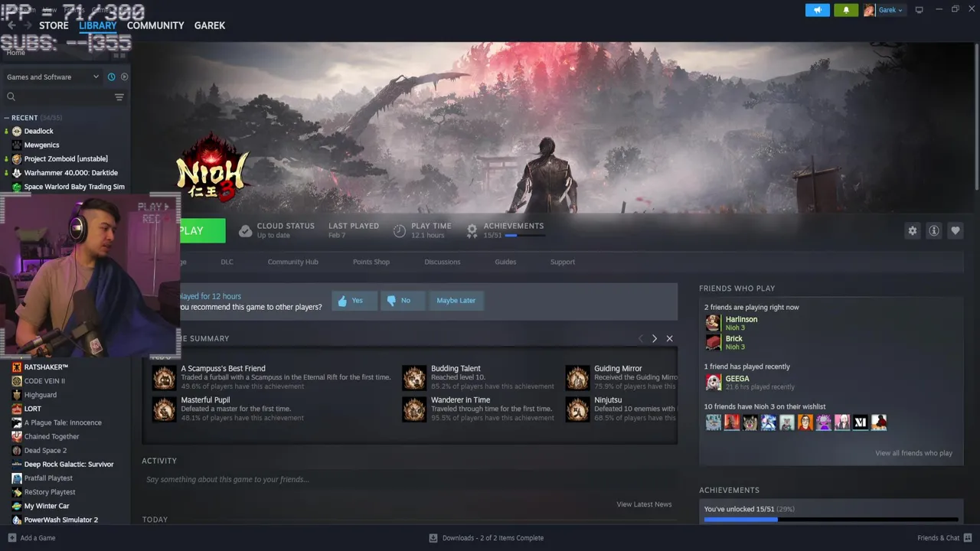The height and width of the screenshot is (551, 980).
Task: Open the advanced filter options icon
Action: coord(119,96)
